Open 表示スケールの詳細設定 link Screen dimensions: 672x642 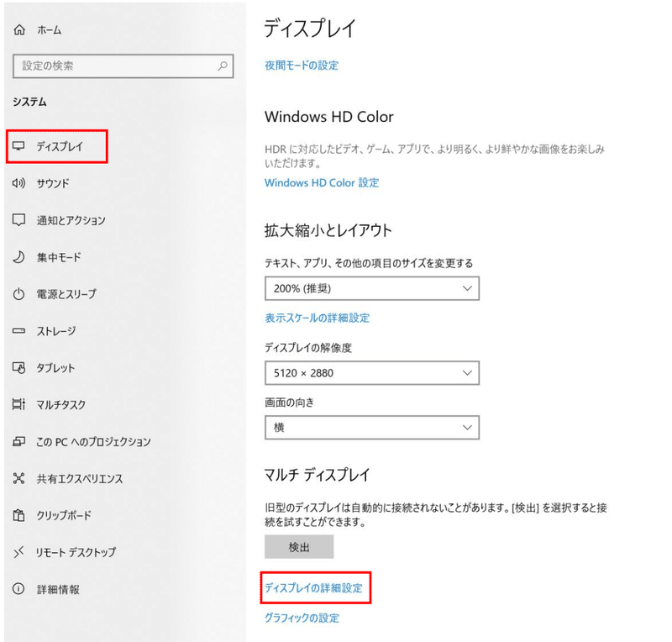[317, 318]
